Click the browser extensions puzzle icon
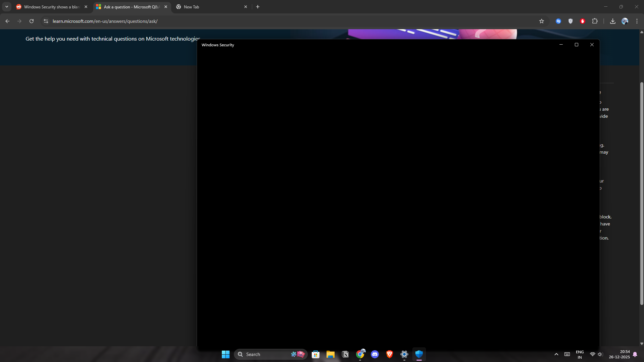The width and height of the screenshot is (644, 362). pyautogui.click(x=595, y=21)
